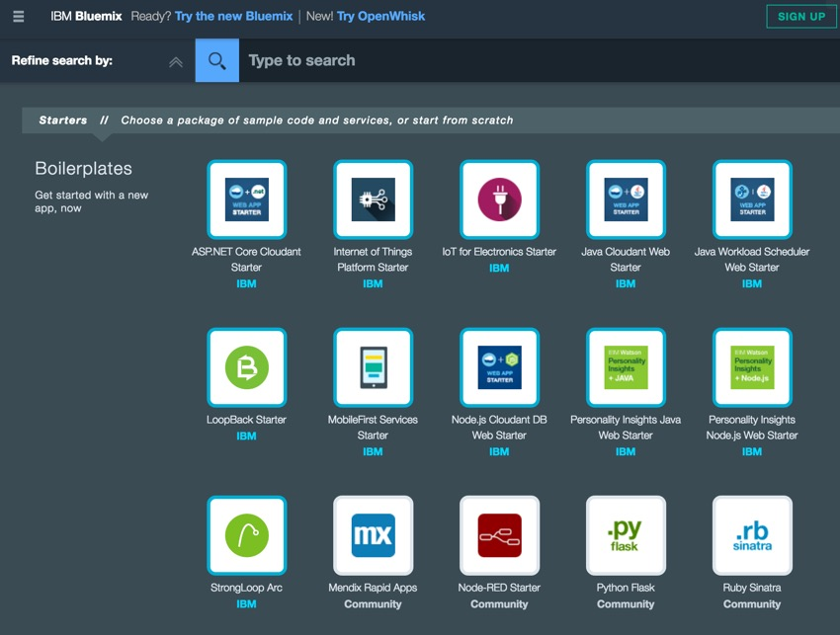The width and height of the screenshot is (840, 635).
Task: Open the Try the new Bluemix link
Action: [233, 16]
